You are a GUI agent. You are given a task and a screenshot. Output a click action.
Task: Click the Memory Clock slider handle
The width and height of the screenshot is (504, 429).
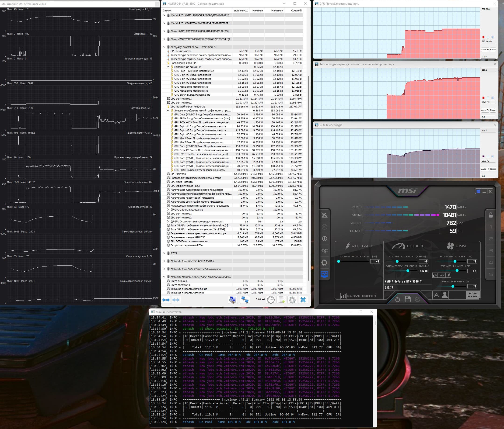pyautogui.click(x=408, y=271)
